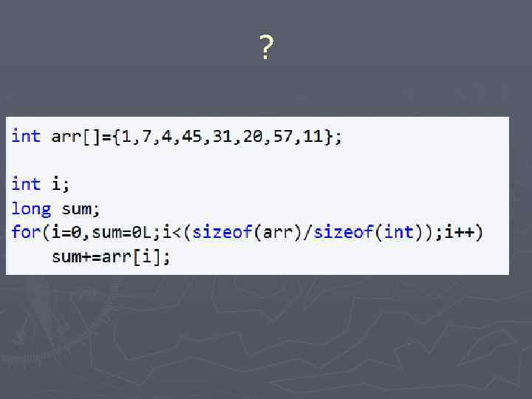
Task: Click the "sum+=arr[i];" statement
Action: pos(111,257)
